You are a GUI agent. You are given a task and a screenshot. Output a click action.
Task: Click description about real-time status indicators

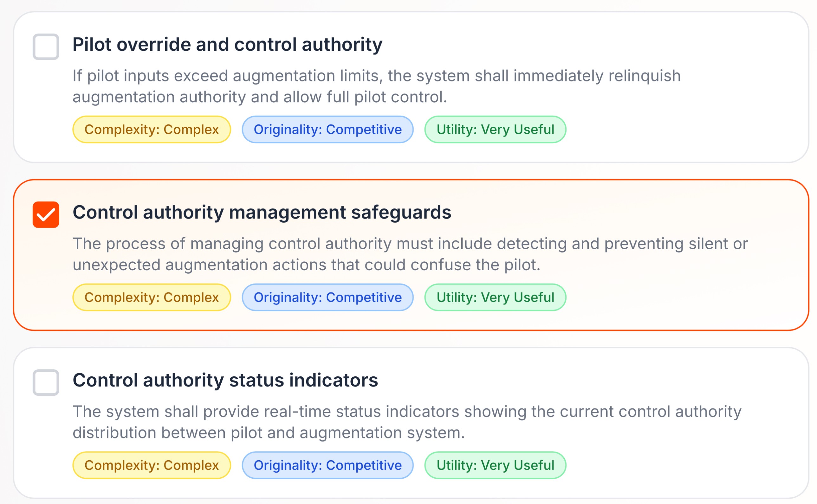(406, 422)
